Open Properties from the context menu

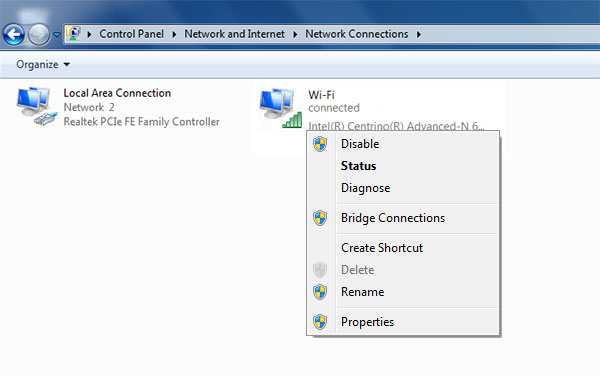click(403, 322)
